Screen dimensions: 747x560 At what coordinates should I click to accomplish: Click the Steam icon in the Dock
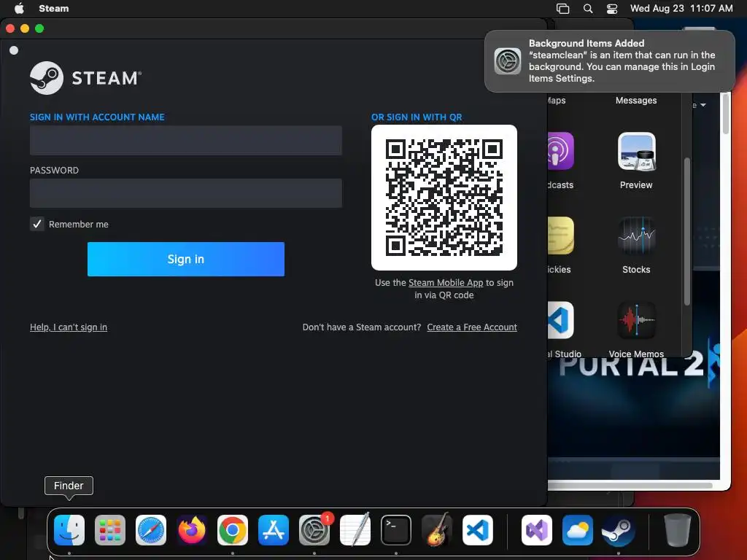coord(619,530)
